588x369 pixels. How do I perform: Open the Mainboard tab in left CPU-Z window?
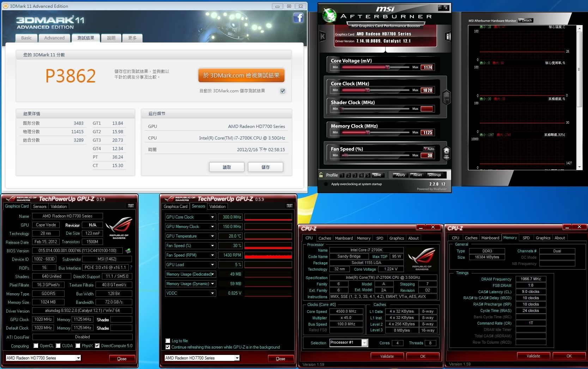pos(344,238)
